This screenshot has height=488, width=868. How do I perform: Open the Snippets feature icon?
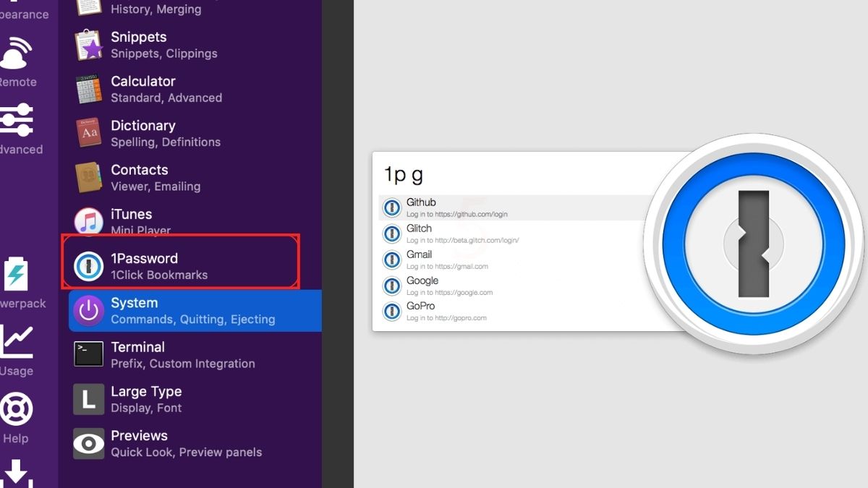coord(89,45)
